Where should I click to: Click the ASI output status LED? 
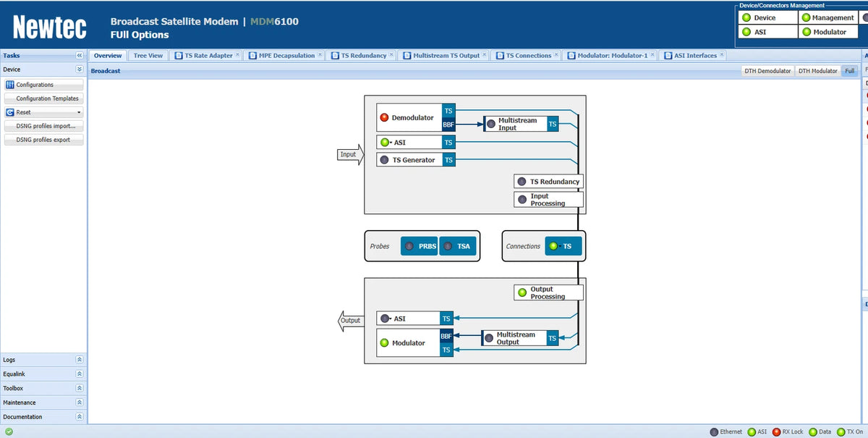[x=385, y=319]
